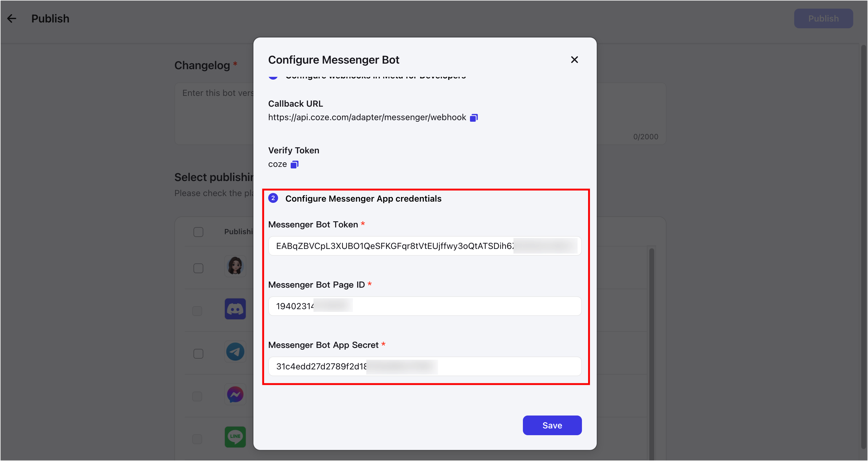Copy the Callback URL with copy icon

click(474, 117)
